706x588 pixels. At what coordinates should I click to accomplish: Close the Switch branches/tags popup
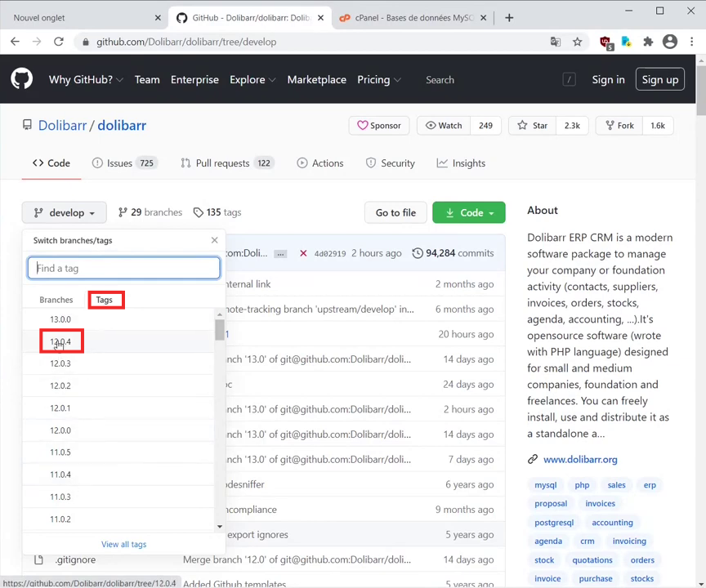click(214, 240)
